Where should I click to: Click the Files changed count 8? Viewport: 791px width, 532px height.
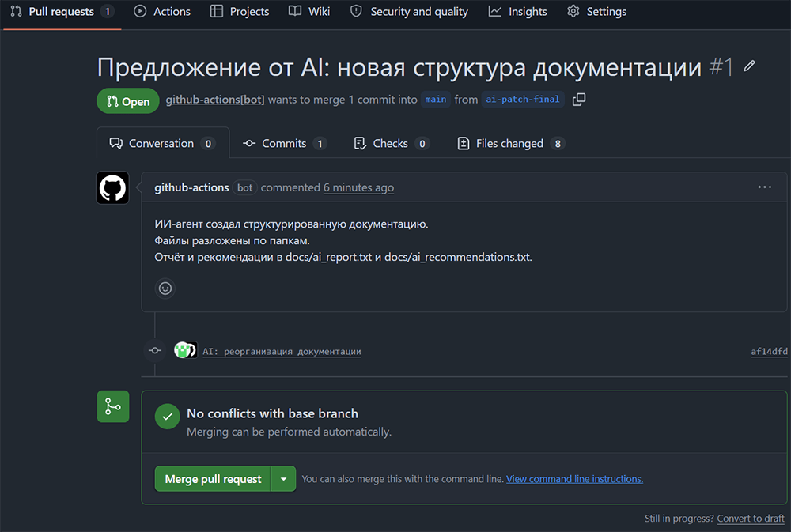(558, 144)
